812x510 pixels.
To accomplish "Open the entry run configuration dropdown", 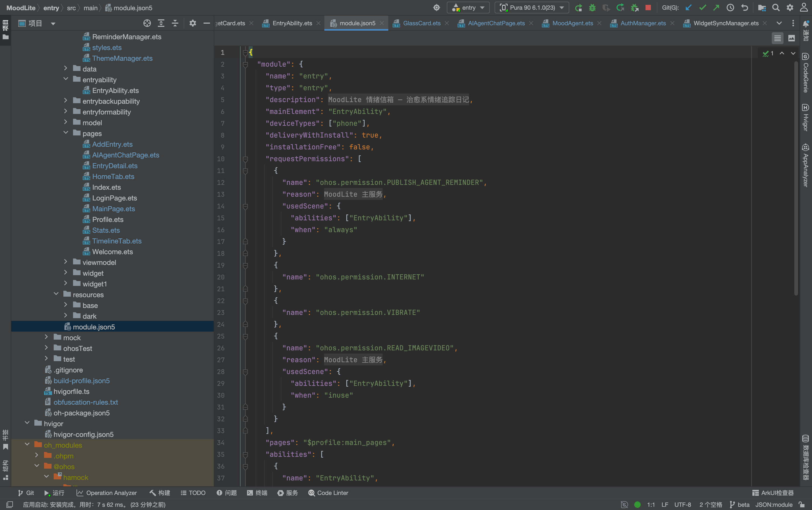I will [x=468, y=8].
